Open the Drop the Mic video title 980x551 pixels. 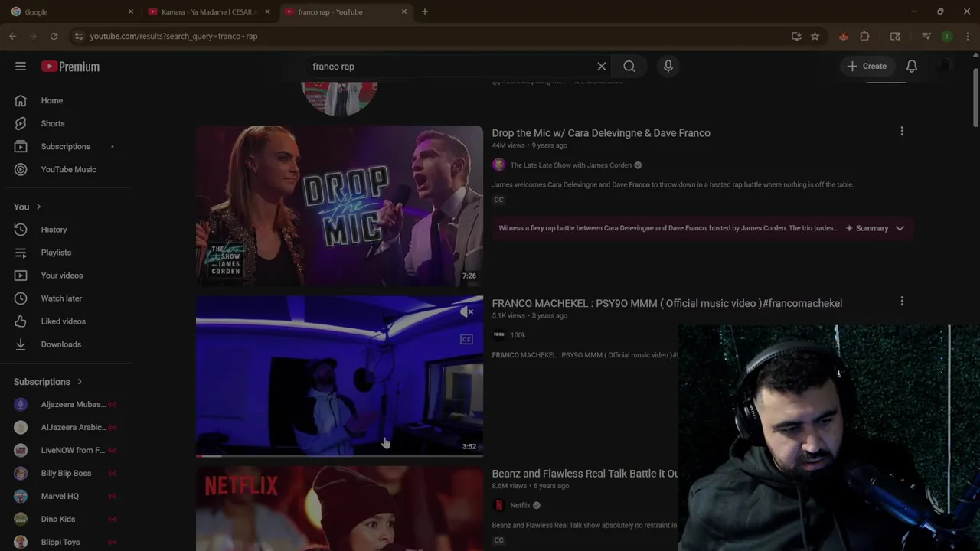601,133
